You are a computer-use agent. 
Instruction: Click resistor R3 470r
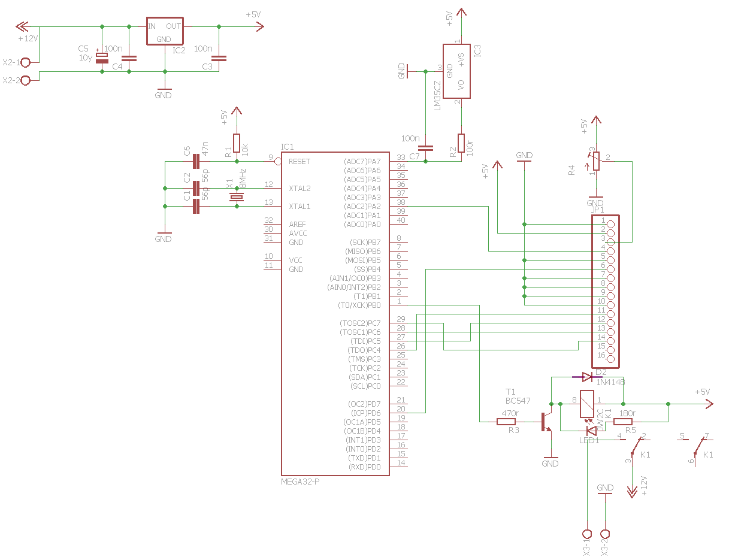coord(507,422)
